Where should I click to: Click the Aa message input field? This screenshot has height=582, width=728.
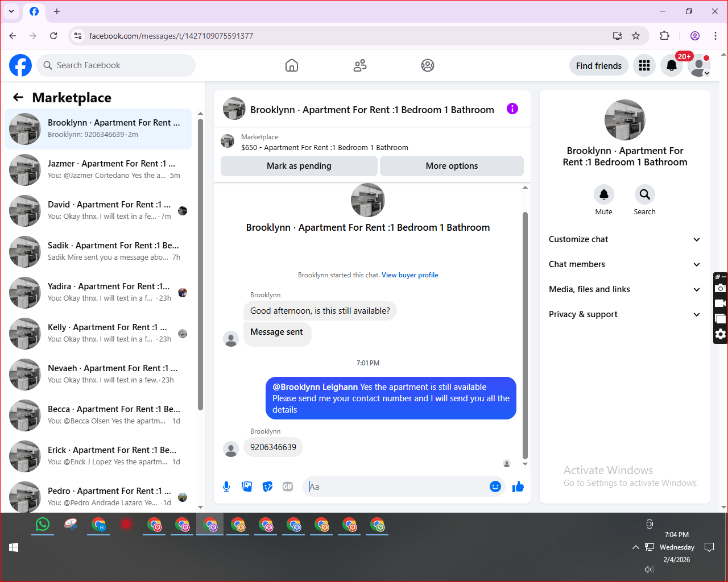click(398, 487)
